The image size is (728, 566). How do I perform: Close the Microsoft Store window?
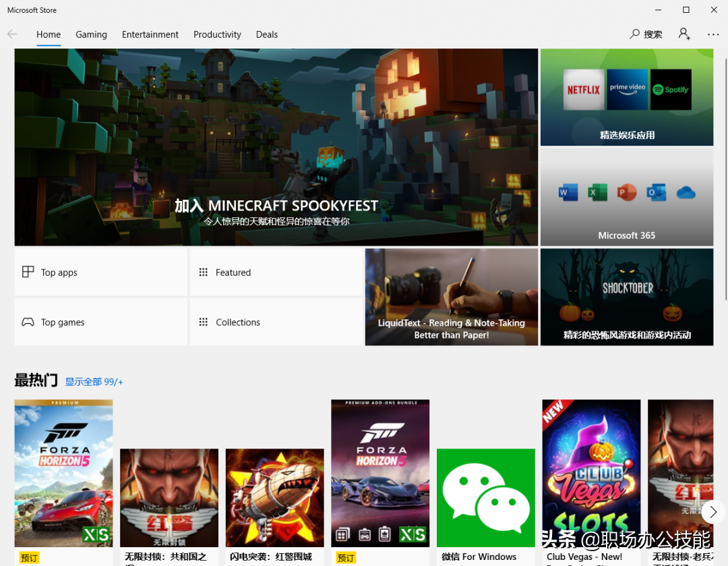click(714, 9)
